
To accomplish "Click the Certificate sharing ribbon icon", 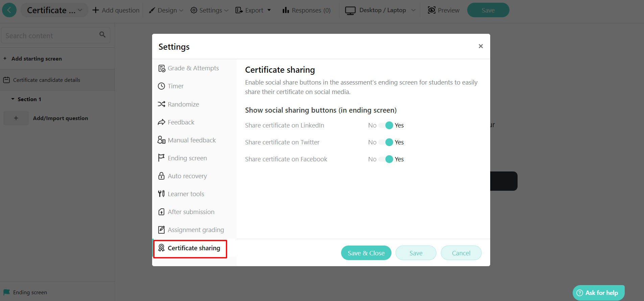I will pyautogui.click(x=162, y=248).
